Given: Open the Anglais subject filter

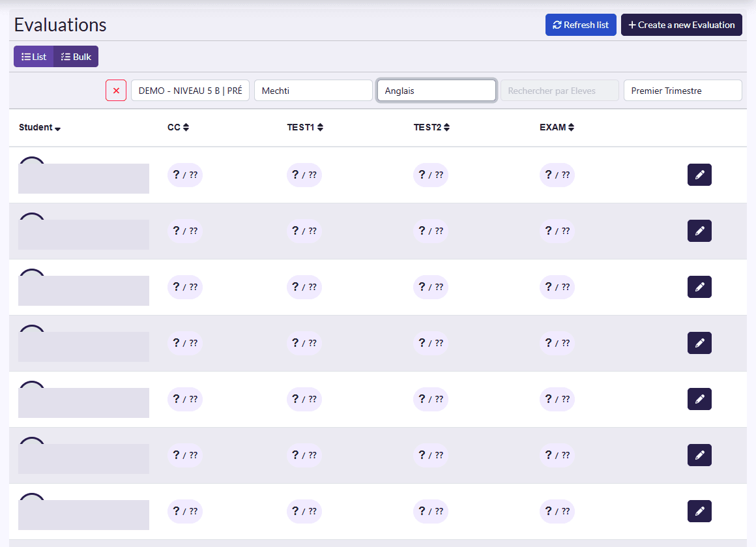Looking at the screenshot, I should (x=437, y=90).
